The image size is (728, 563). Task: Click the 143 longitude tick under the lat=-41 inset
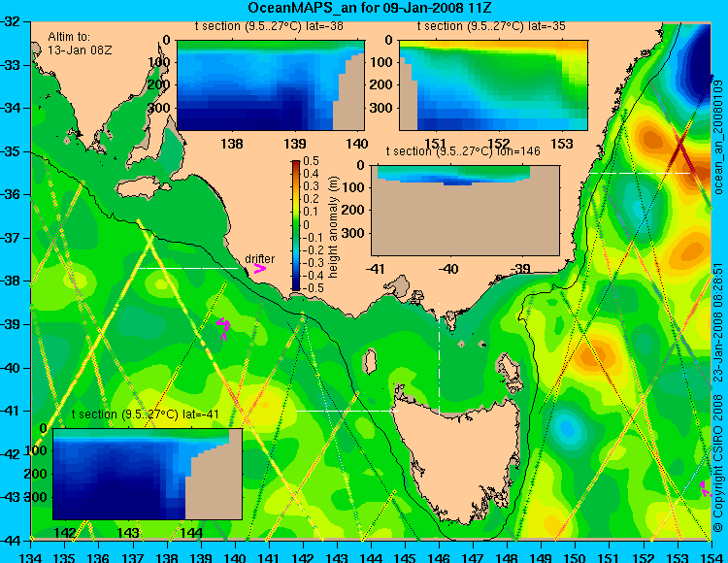click(x=128, y=532)
